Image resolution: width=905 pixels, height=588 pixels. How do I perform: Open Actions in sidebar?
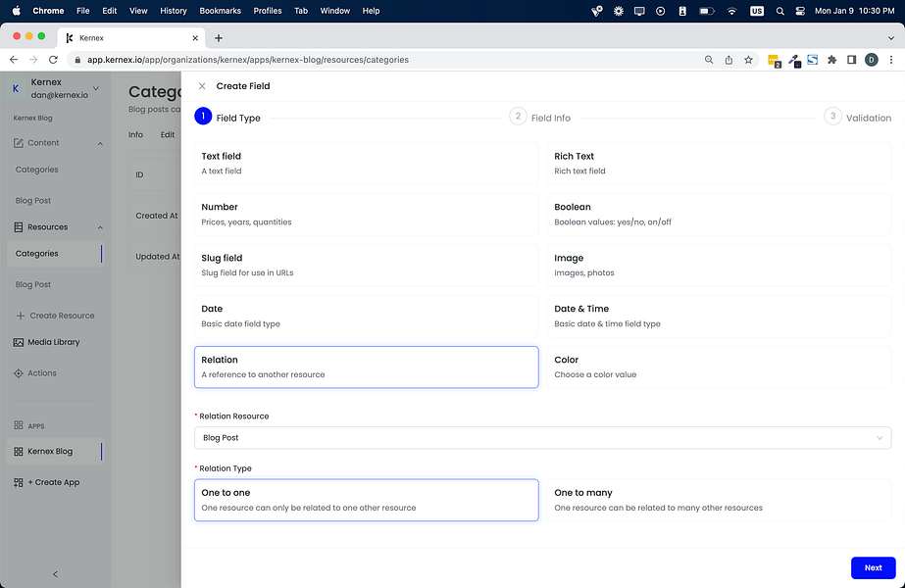(42, 373)
